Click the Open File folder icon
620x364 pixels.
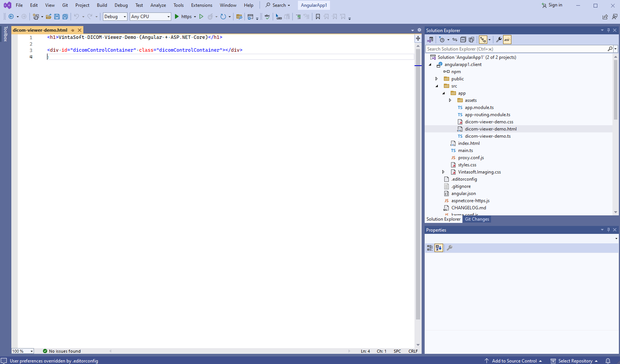[49, 17]
